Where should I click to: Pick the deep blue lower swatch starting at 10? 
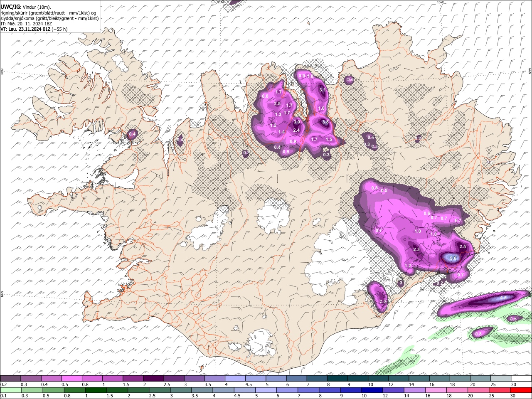pos(371,390)
